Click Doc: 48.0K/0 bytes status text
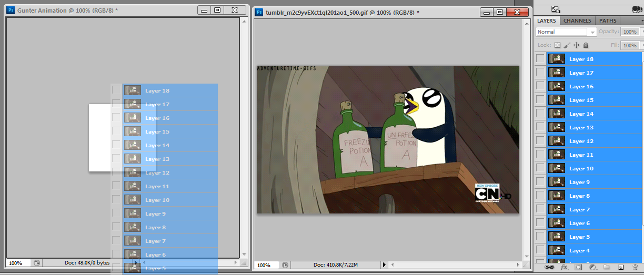This screenshot has height=275, width=644. [87, 263]
